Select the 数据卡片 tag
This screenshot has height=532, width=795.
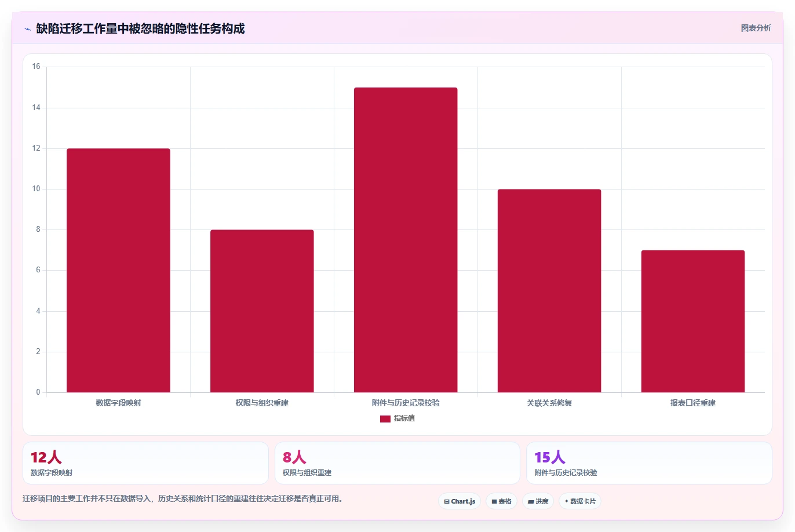[x=580, y=501]
